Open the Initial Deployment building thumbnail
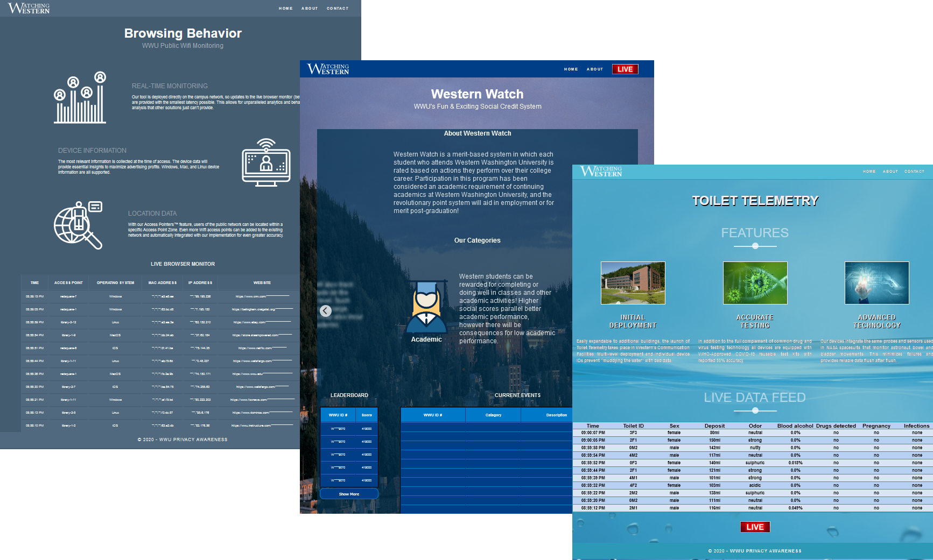Viewport: 933px width, 560px height. pos(633,283)
